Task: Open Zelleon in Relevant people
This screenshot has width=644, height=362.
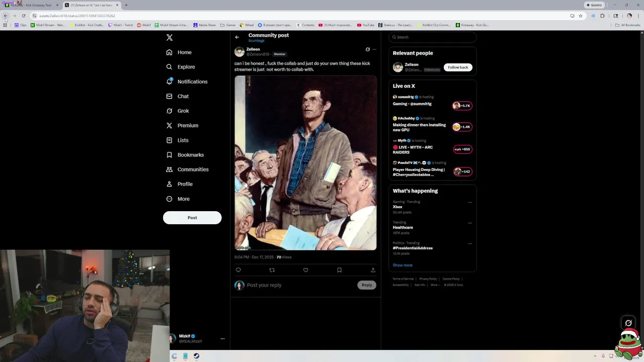Action: point(412,65)
